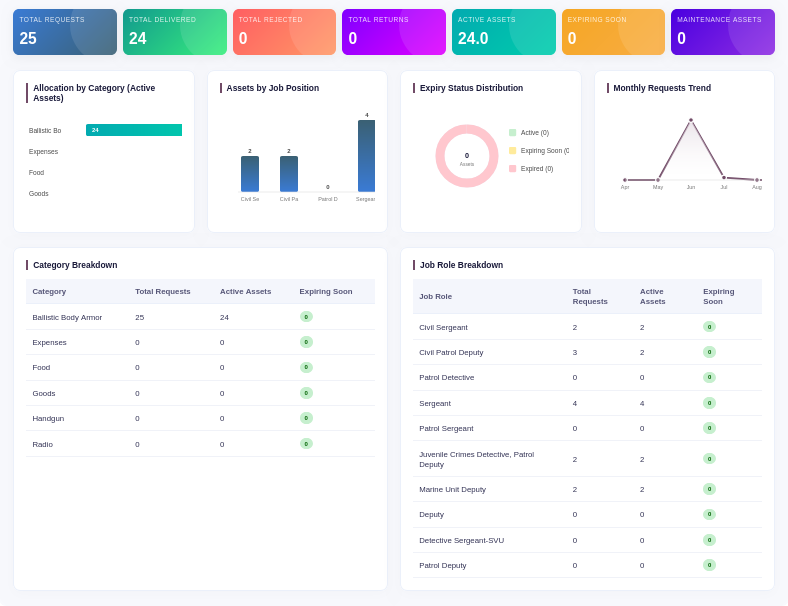
Task: Click the tall Sergeant bar showing 4
Action: click(366, 156)
